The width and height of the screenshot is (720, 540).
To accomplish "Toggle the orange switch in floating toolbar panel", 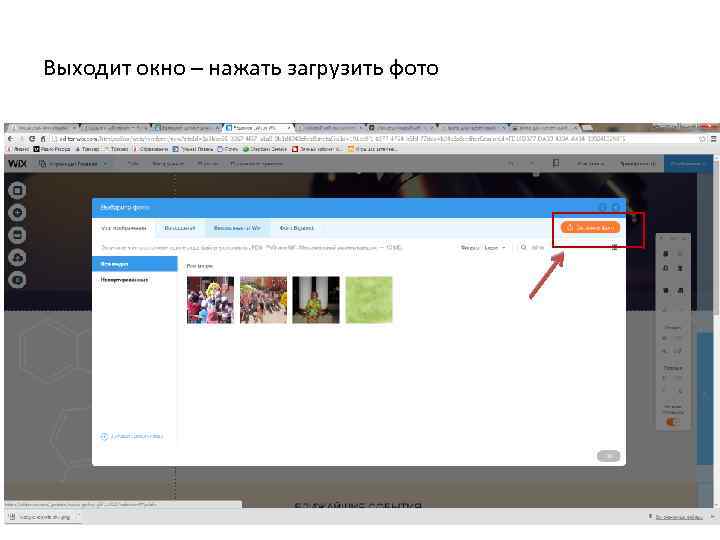I will point(672,422).
